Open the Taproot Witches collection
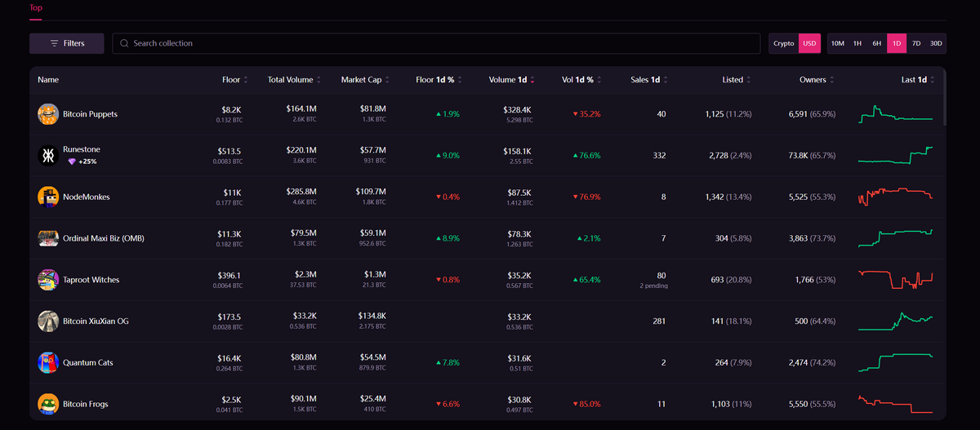 pos(91,280)
